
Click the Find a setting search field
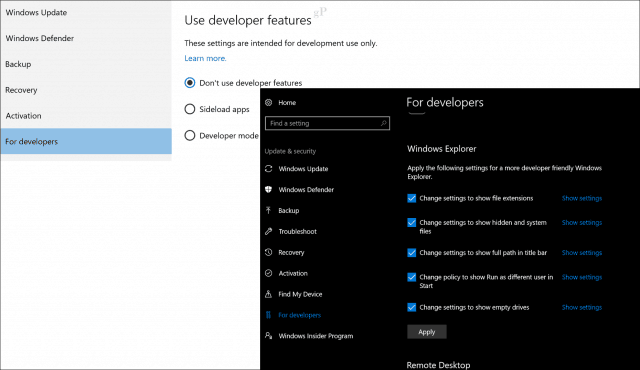[327, 123]
